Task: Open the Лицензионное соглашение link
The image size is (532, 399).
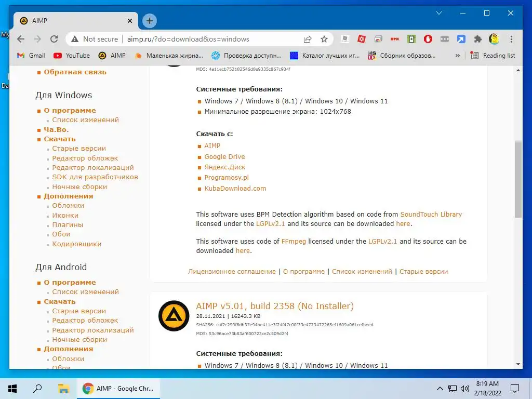Action: [x=232, y=271]
